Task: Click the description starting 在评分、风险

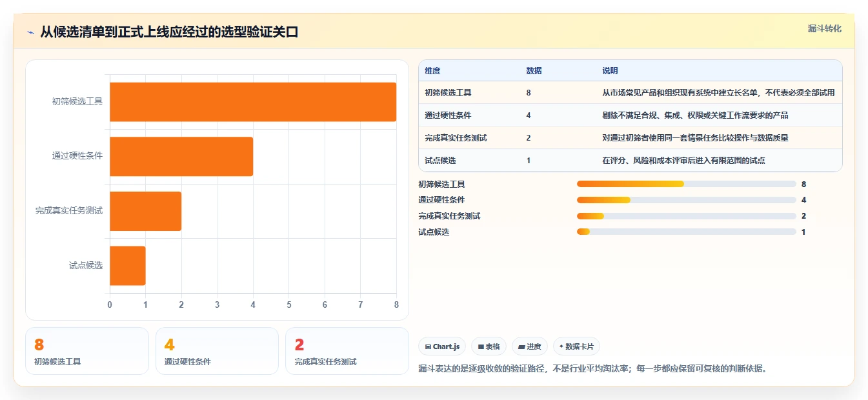Action: tap(683, 161)
